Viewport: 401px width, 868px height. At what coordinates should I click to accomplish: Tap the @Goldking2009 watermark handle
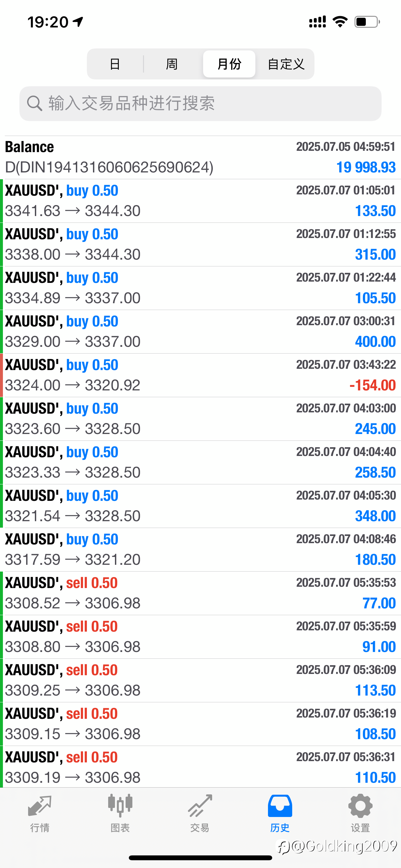(x=344, y=846)
